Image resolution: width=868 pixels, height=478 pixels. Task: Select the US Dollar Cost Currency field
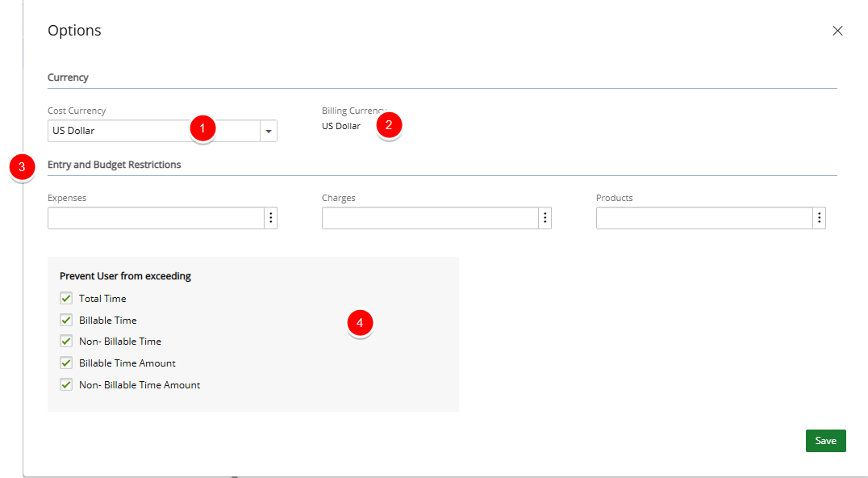click(154, 132)
